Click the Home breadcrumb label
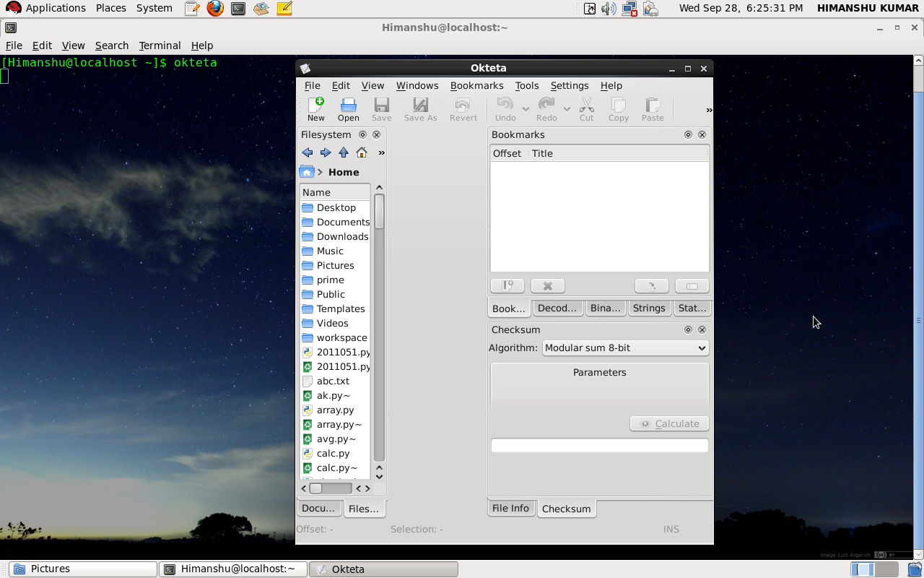 point(344,172)
